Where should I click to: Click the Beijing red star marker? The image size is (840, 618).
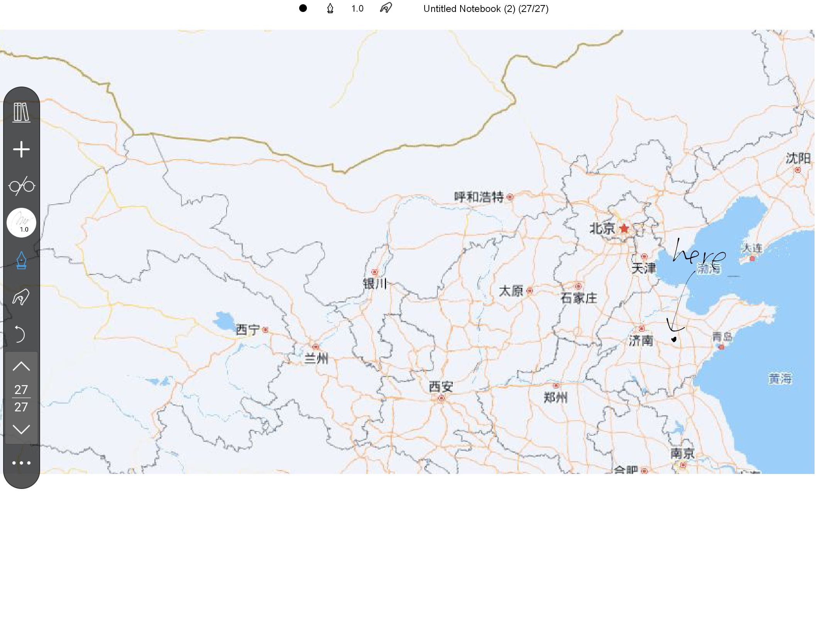pos(624,228)
